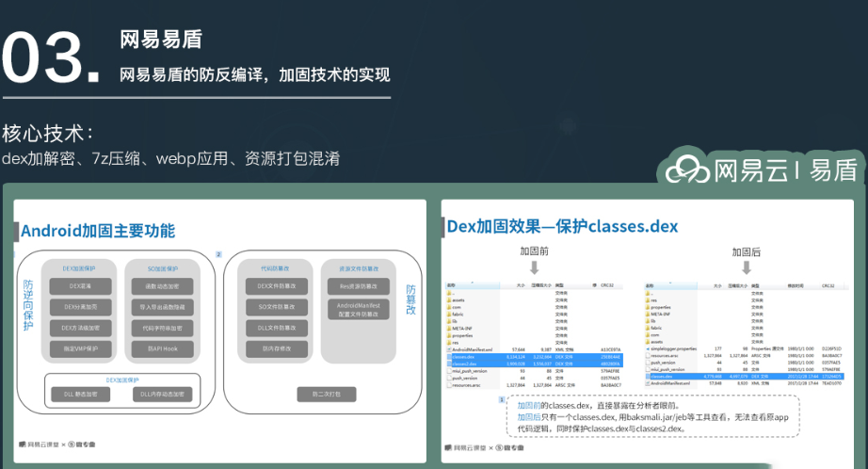This screenshot has height=469, width=868.
Task: Click the 加固前 label above the left list
Action: 534,251
